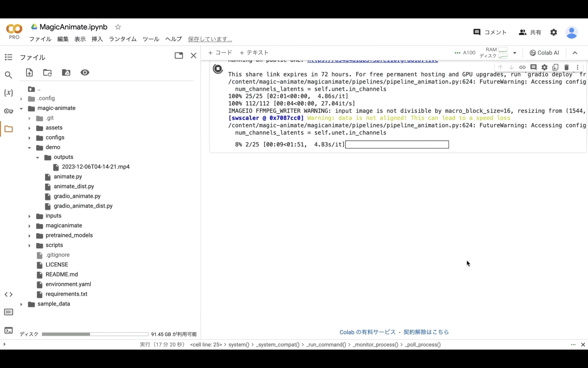Click the upload to session storage icon
588x368 pixels.
click(29, 73)
